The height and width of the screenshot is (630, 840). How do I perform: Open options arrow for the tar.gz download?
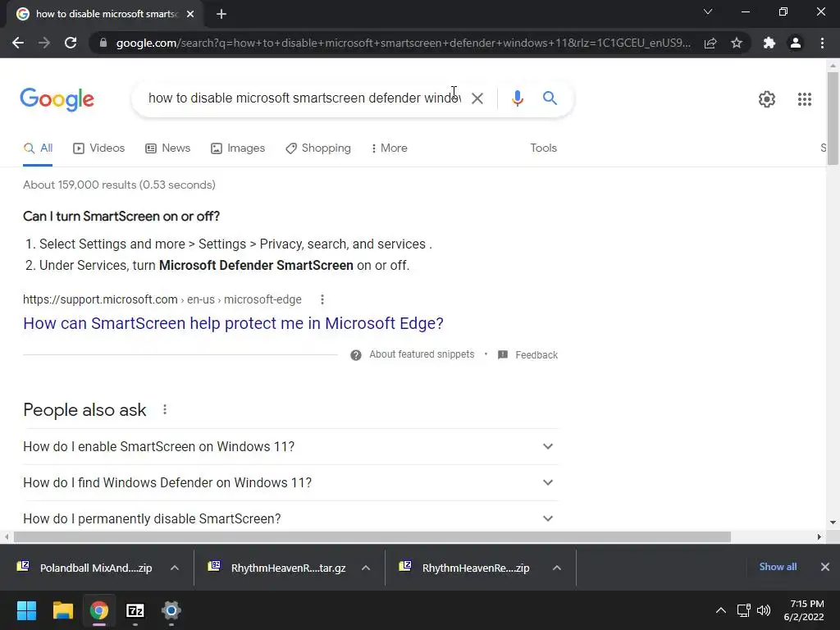(366, 568)
